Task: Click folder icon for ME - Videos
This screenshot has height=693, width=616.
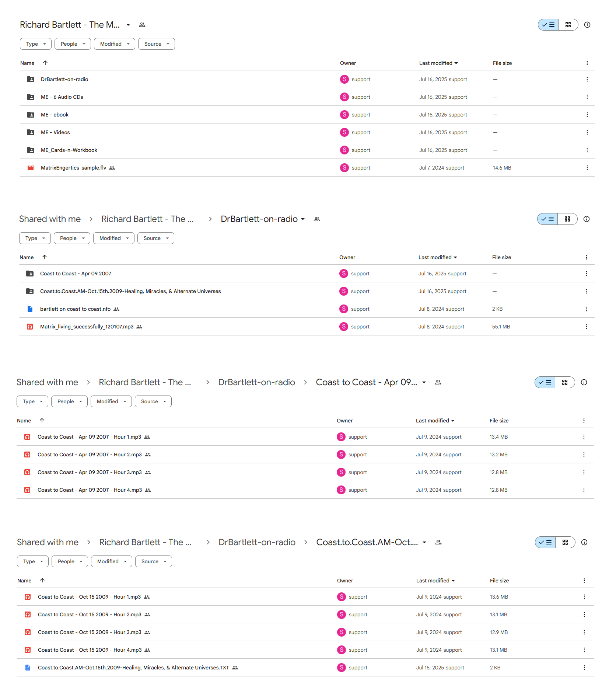Action: pos(31,132)
